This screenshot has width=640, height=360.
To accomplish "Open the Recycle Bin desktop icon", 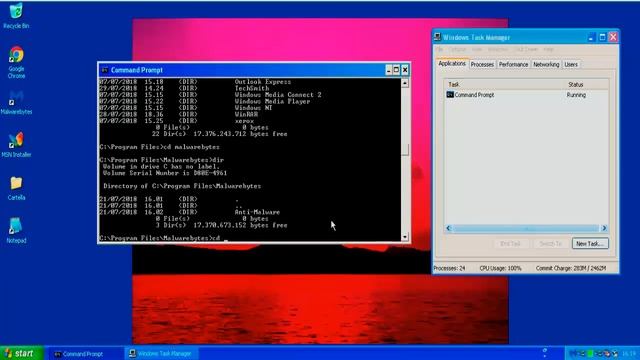I will tap(16, 16).
